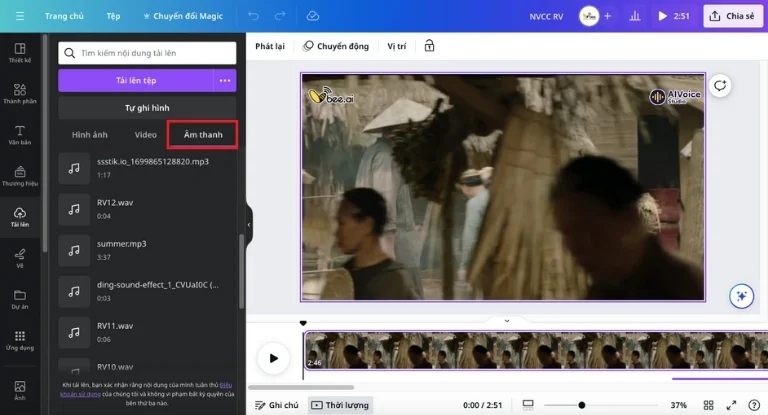Click the upload search input field
This screenshot has width=768, height=415.
pyautogui.click(x=147, y=53)
